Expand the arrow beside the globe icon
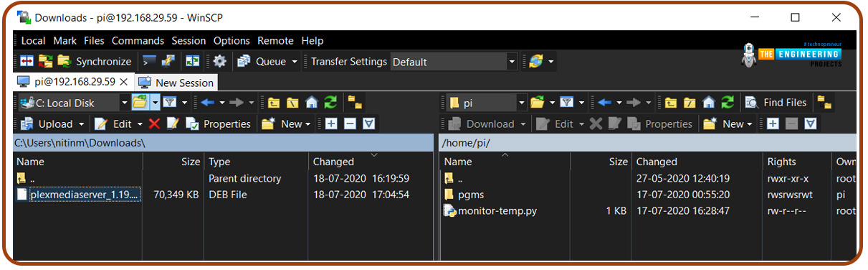868x270 pixels. (x=550, y=62)
